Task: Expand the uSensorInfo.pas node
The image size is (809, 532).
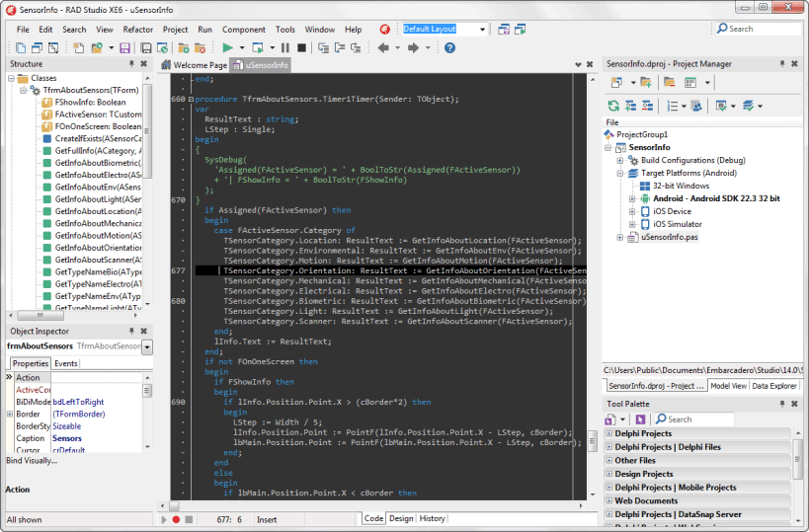Action: [x=620, y=237]
